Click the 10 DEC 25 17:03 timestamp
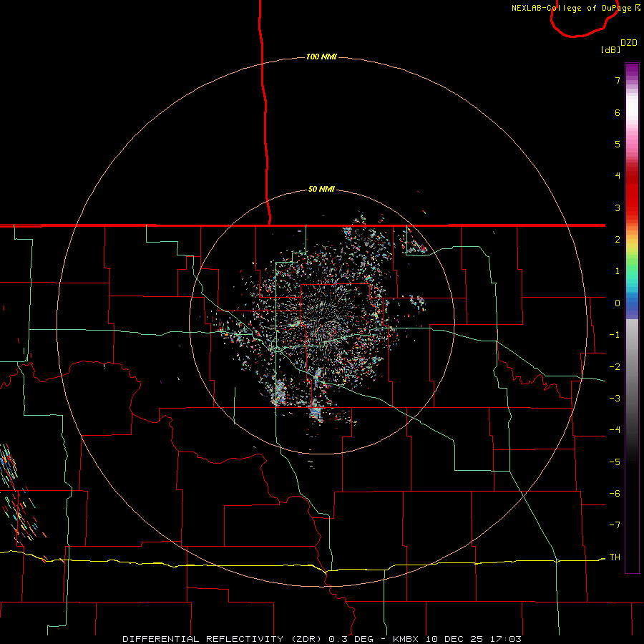 coord(474,639)
